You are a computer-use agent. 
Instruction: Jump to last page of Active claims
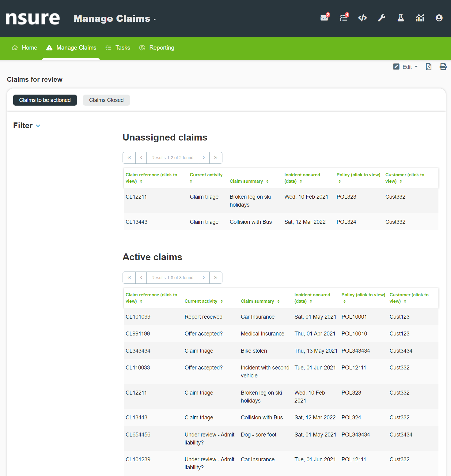pos(216,278)
